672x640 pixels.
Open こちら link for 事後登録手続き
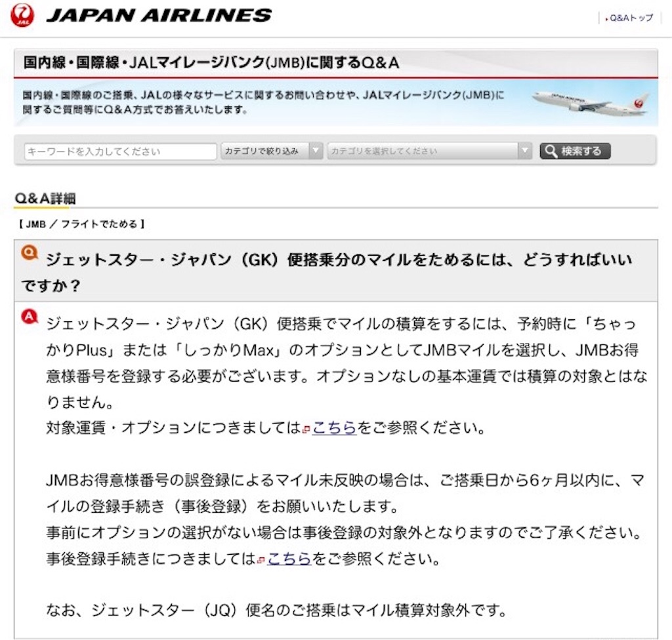[289, 559]
